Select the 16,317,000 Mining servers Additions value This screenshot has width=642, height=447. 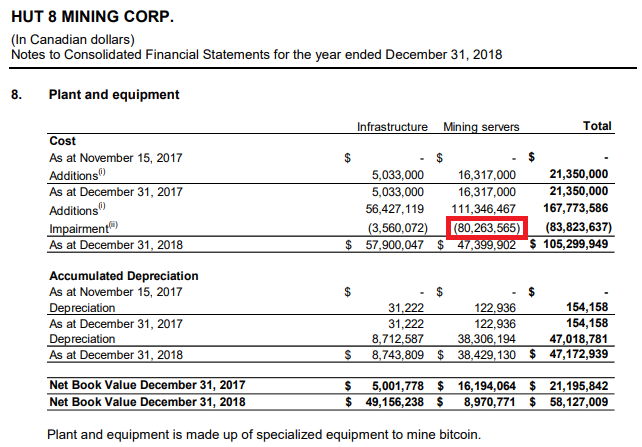pos(487,175)
